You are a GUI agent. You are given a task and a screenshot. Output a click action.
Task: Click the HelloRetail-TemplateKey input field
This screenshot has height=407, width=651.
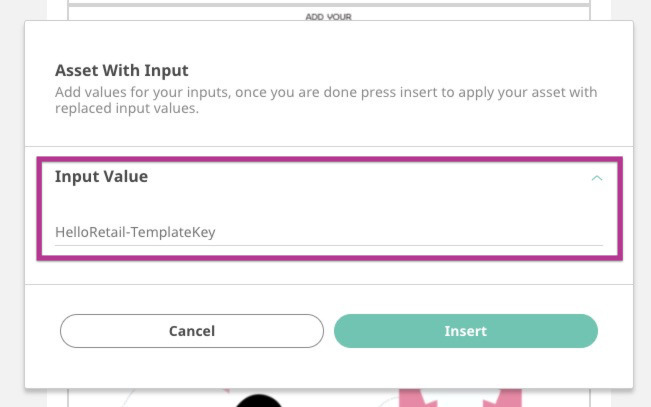328,232
